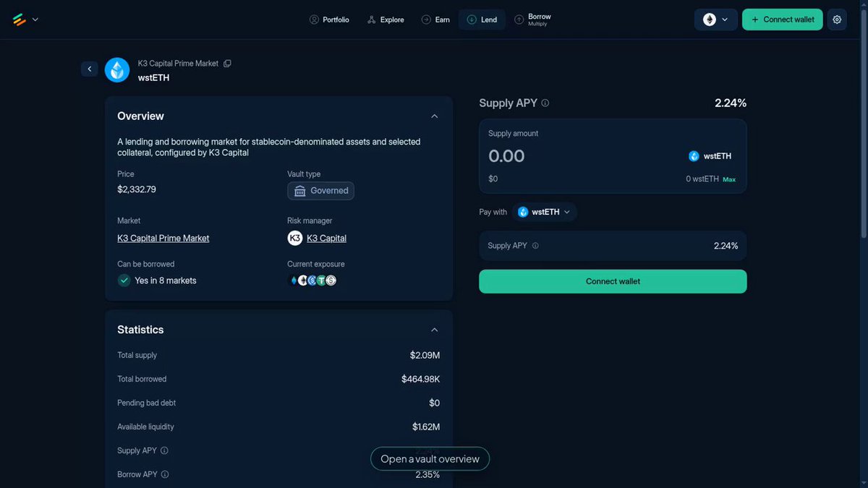Open the Ethereum network selector
Viewport: 868px width, 488px height.
click(716, 20)
